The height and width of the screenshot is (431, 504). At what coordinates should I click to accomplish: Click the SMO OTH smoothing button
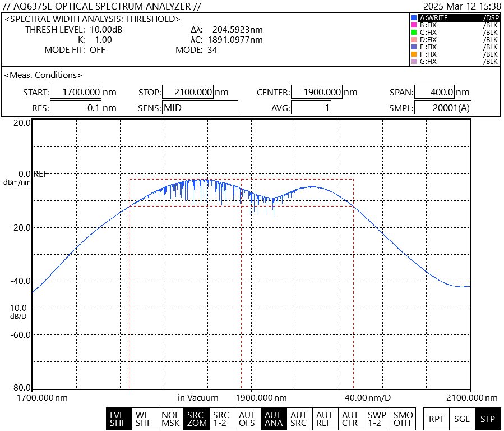click(403, 419)
